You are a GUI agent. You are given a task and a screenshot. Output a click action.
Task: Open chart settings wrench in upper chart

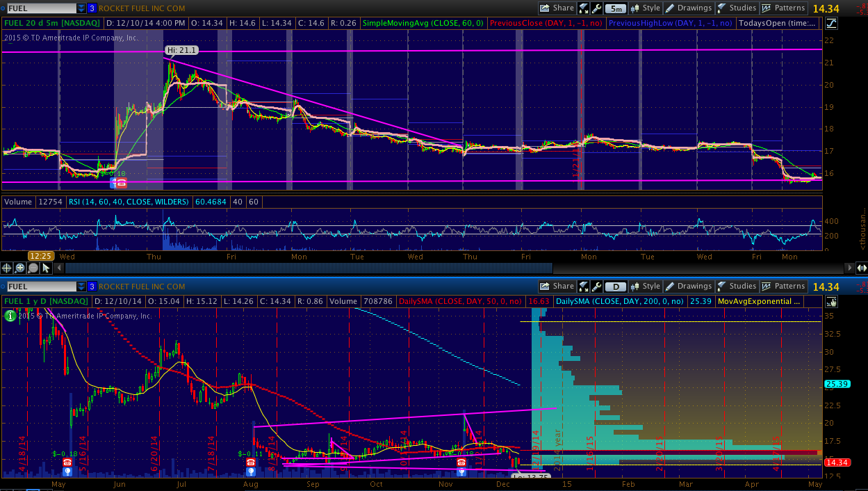tap(596, 8)
